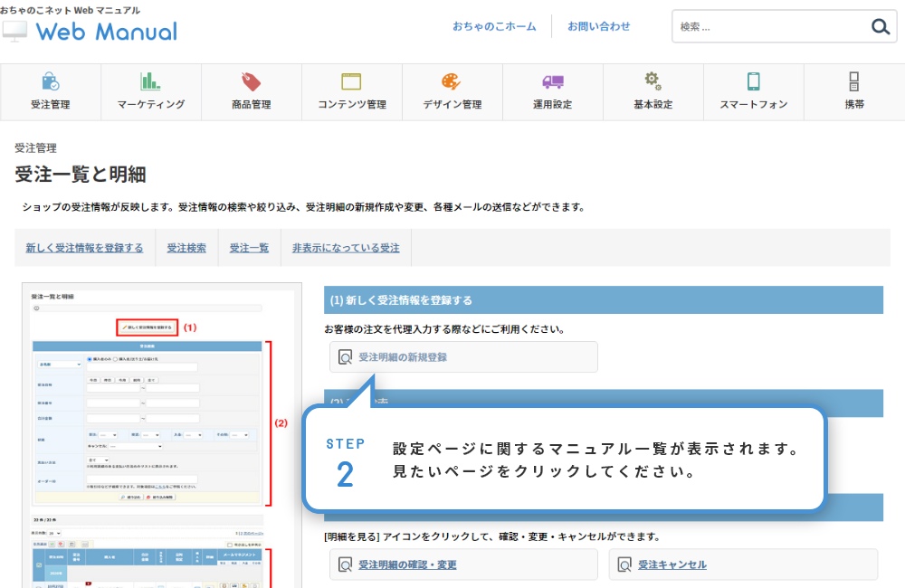Open コンテンツ管理 window icon

pos(351,81)
